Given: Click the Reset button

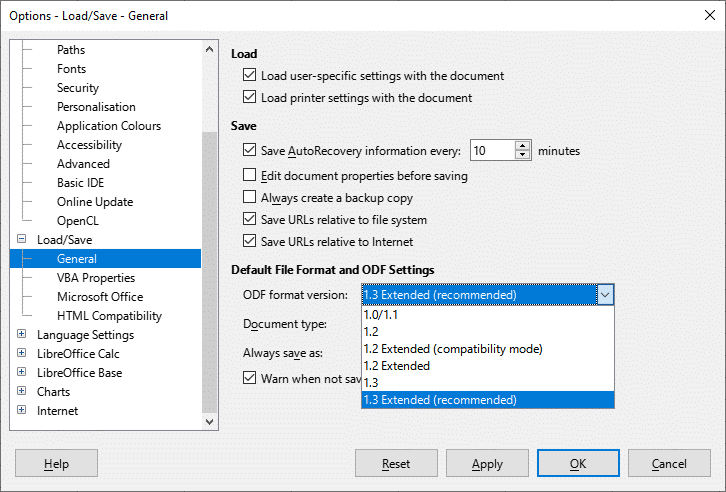Looking at the screenshot, I should 396,463.
